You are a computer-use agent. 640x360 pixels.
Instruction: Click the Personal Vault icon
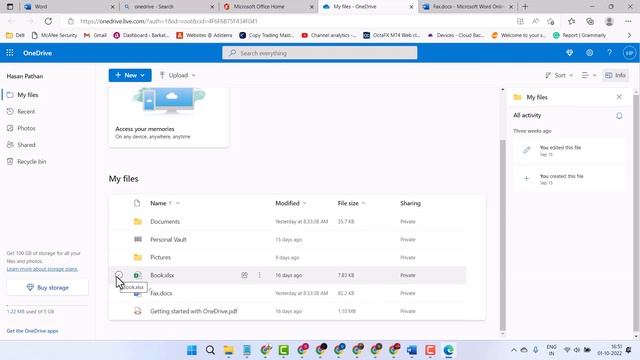pyautogui.click(x=138, y=239)
